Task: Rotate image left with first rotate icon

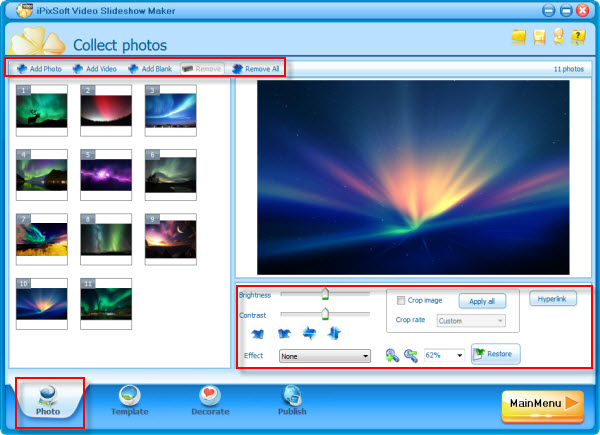Action: click(258, 334)
